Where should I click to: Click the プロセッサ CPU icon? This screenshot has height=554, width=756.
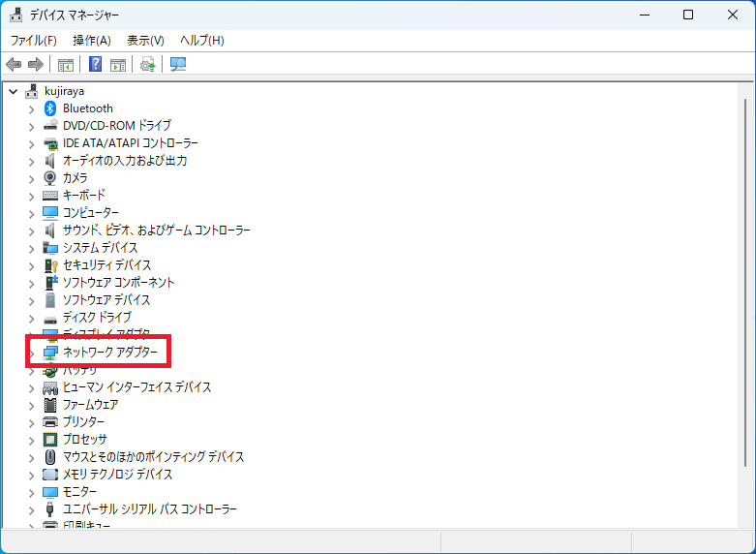(50, 439)
